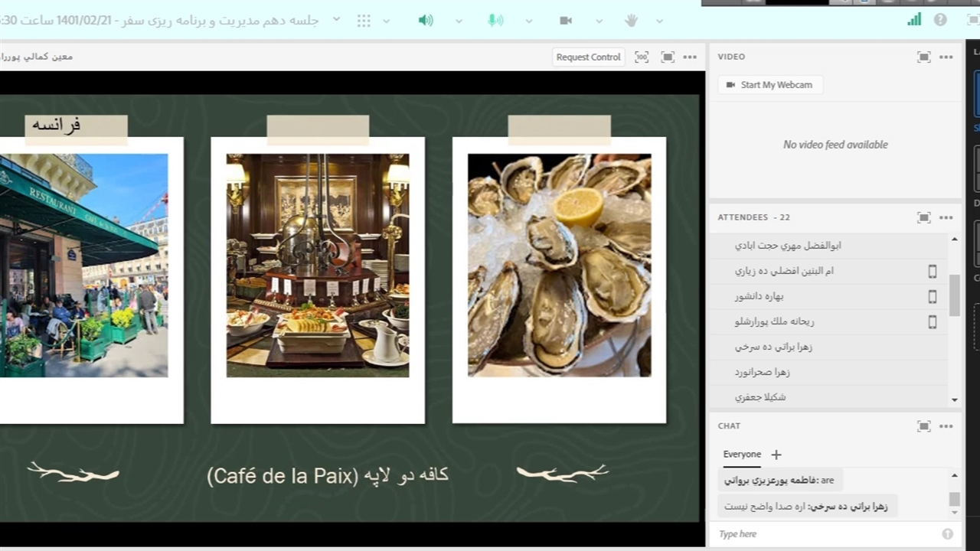Maximize the Attendees pod
This screenshot has width=980, height=551.
point(924,217)
